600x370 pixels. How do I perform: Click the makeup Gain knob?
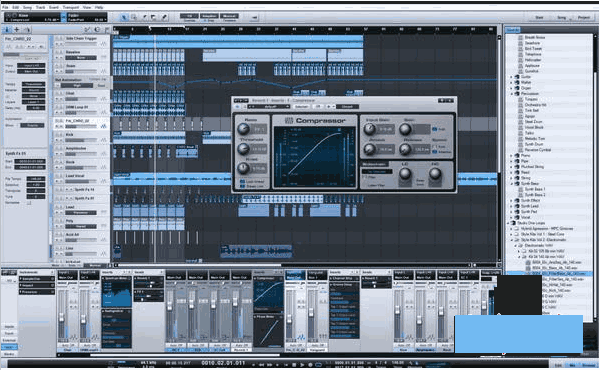(x=405, y=129)
